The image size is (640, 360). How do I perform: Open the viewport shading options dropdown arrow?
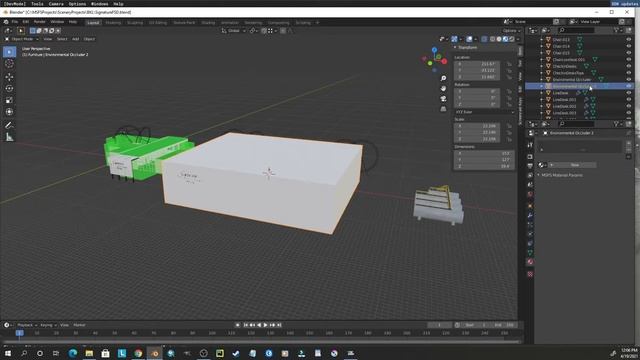coord(518,39)
